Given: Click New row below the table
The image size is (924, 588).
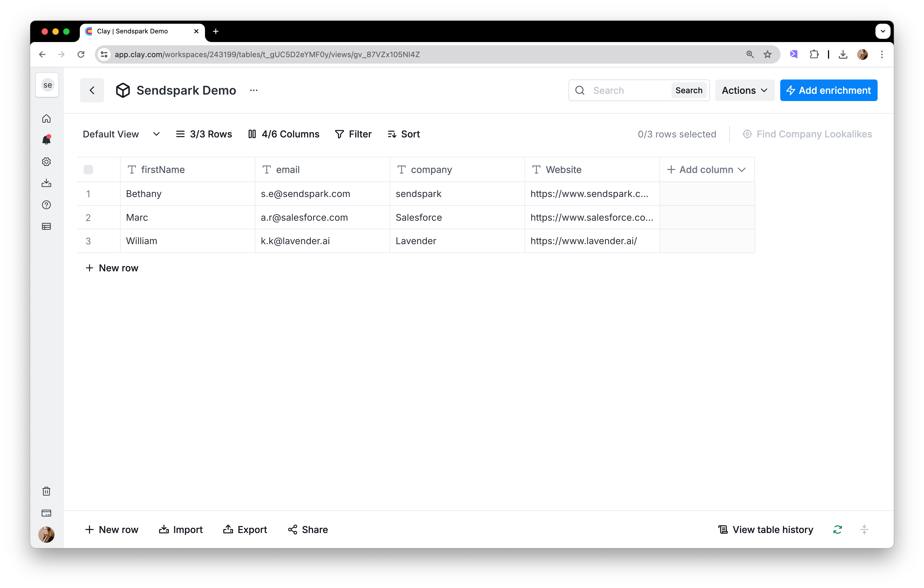Looking at the screenshot, I should tap(112, 268).
